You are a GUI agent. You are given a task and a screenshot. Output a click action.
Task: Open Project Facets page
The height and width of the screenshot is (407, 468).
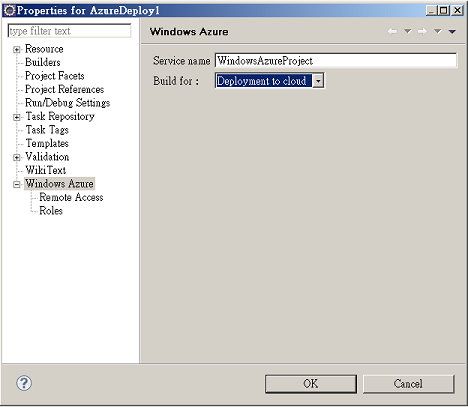(55, 76)
